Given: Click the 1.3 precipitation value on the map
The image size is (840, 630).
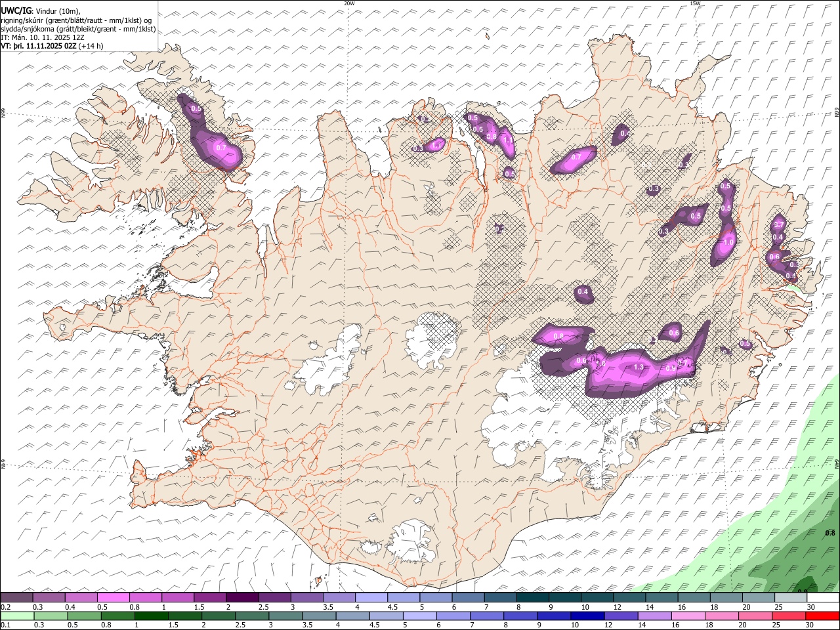Looking at the screenshot, I should coord(639,367).
